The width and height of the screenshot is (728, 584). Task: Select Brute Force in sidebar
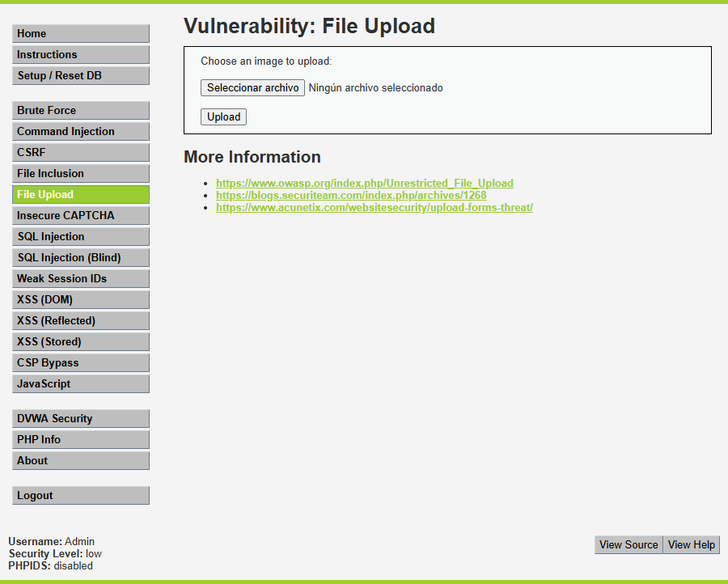coord(81,110)
